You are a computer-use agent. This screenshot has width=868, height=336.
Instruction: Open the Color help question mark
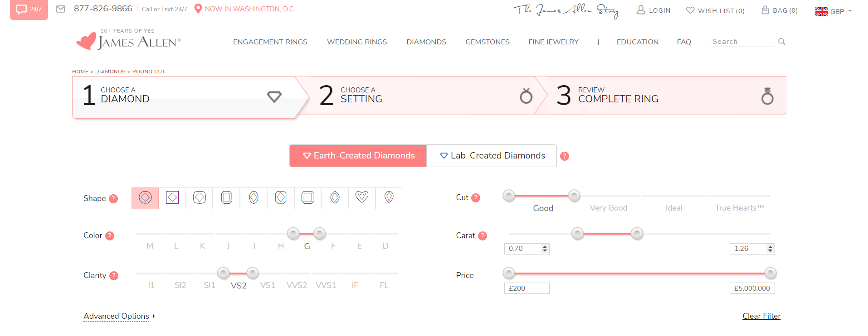pyautogui.click(x=110, y=236)
